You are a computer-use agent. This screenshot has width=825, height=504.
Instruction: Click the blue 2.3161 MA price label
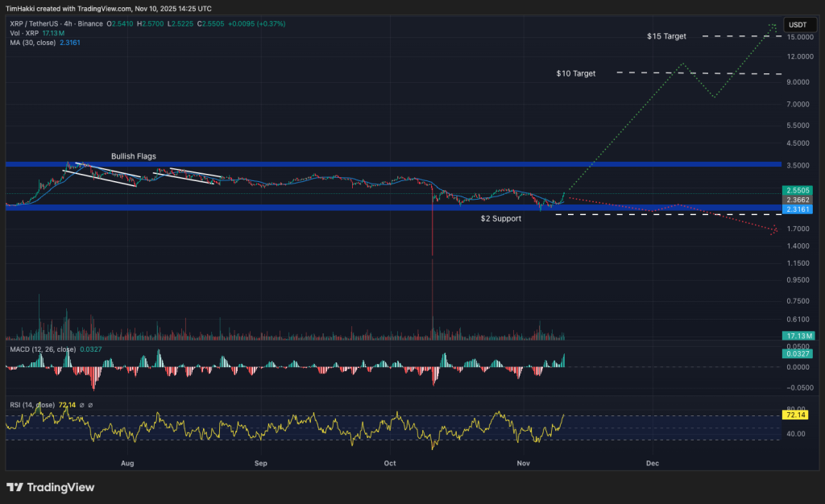(798, 209)
